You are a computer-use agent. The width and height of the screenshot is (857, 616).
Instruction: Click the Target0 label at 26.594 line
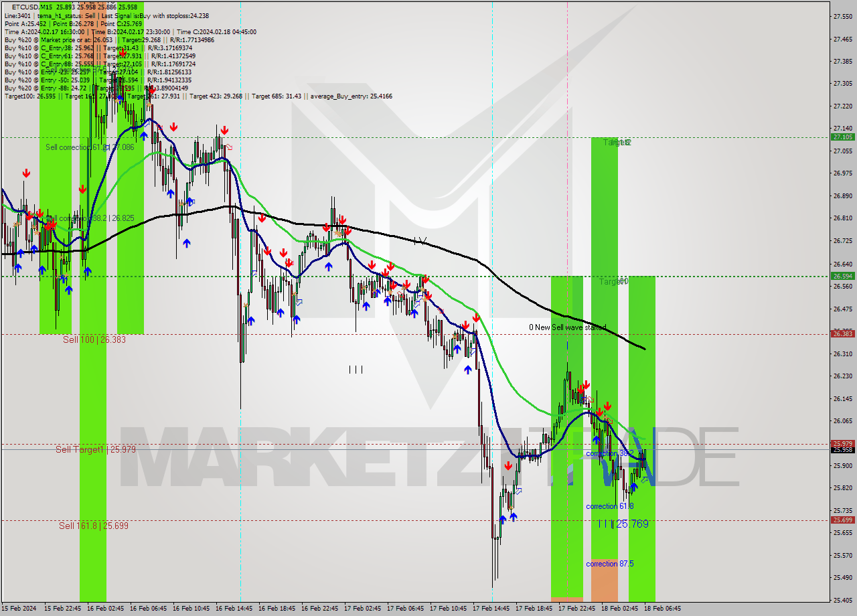pyautogui.click(x=613, y=282)
